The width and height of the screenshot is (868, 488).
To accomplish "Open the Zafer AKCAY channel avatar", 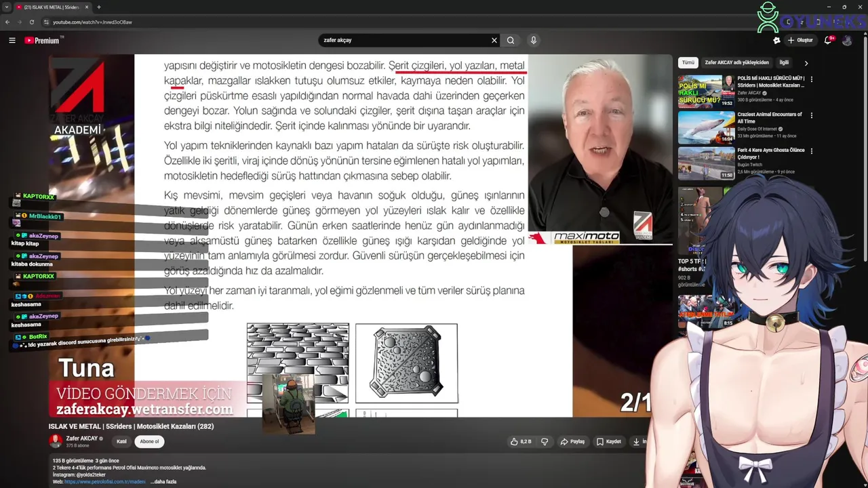I will pyautogui.click(x=56, y=441).
